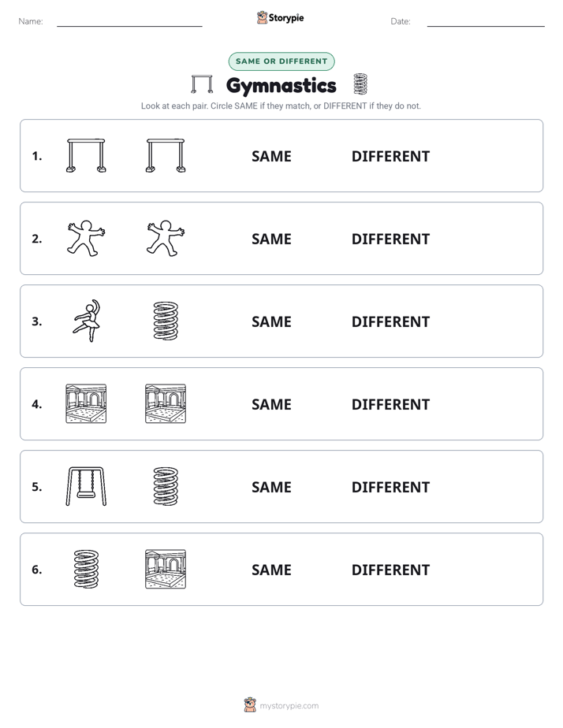
Task: Click the spring picture in row 6
Action: click(x=87, y=569)
